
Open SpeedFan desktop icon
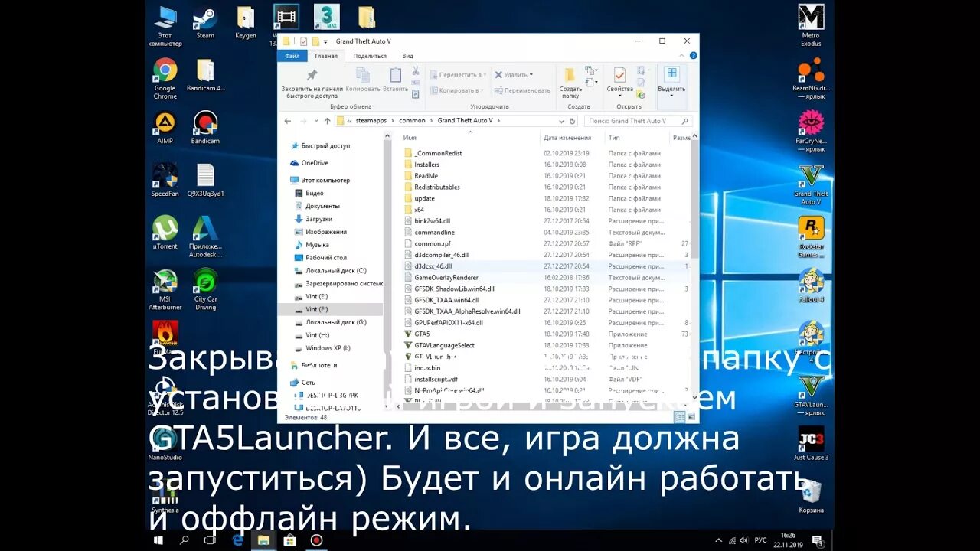[x=165, y=181]
